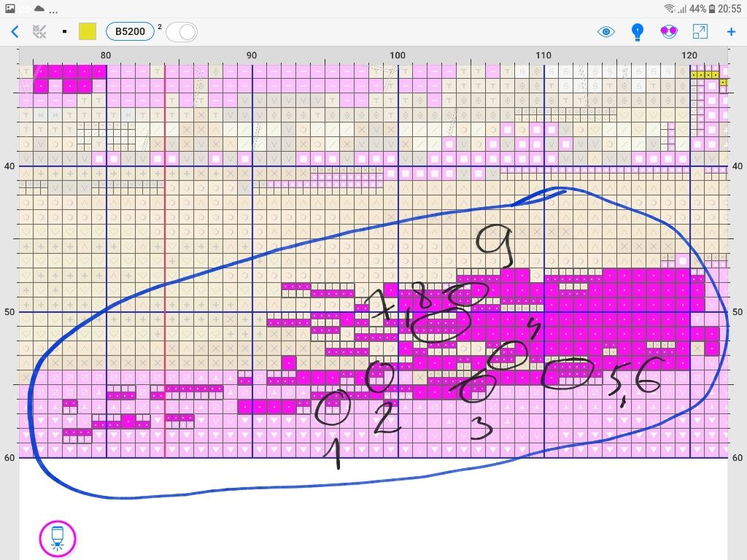Tap the small black square symbol
Screen dimensions: 747x560
(64, 31)
